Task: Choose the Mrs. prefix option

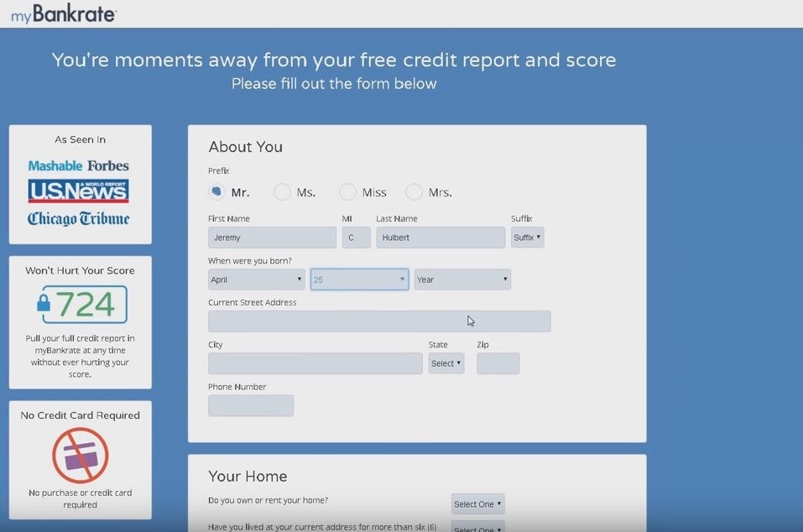Action: [414, 191]
